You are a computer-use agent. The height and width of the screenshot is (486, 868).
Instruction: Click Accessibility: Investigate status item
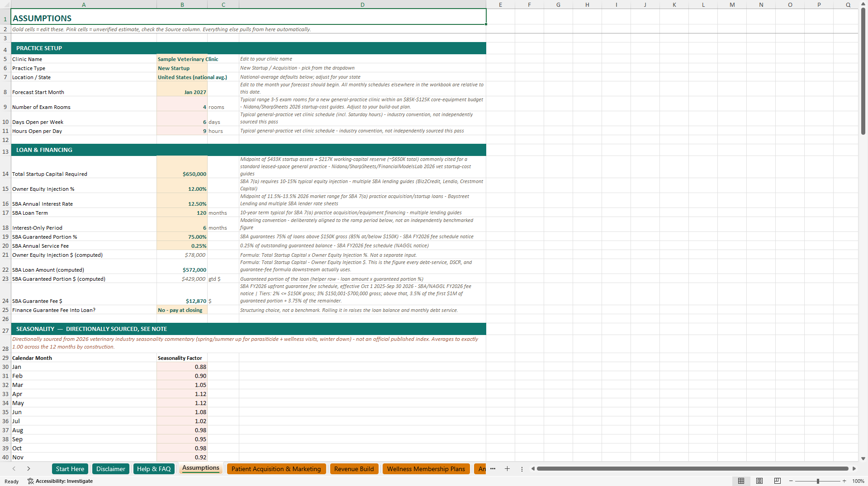pos(60,481)
